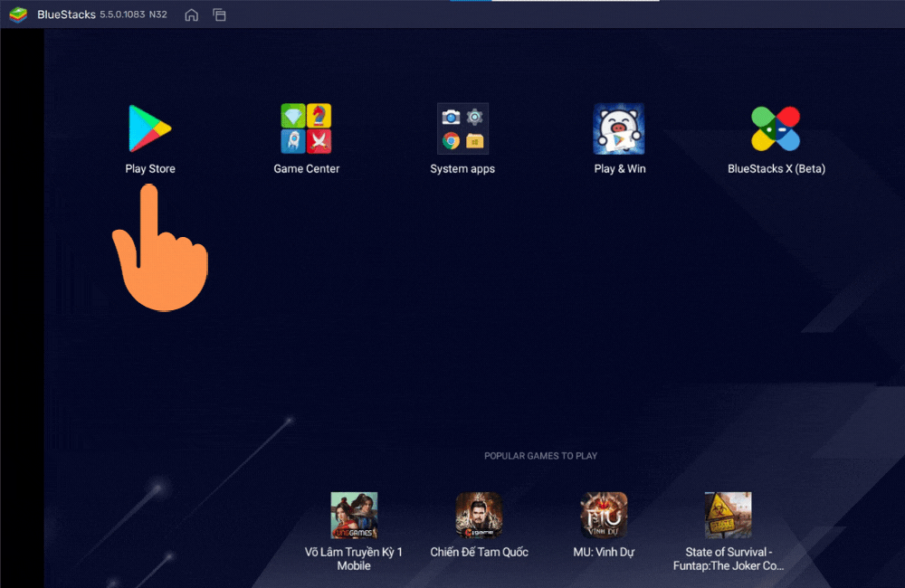
Task: Click the Võ Lâm Truyền Kỳ 1 Mobile title
Action: [x=354, y=558]
